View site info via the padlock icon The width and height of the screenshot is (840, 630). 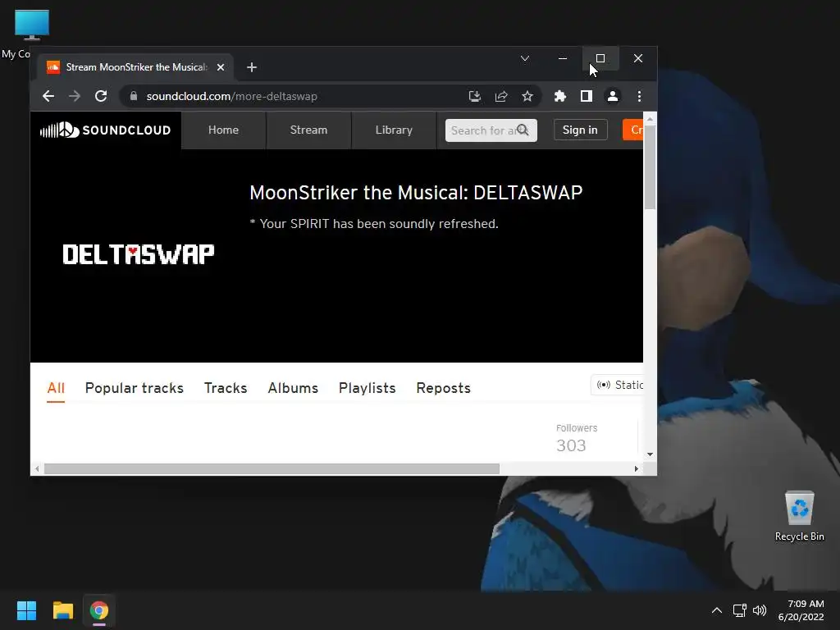[x=134, y=97]
